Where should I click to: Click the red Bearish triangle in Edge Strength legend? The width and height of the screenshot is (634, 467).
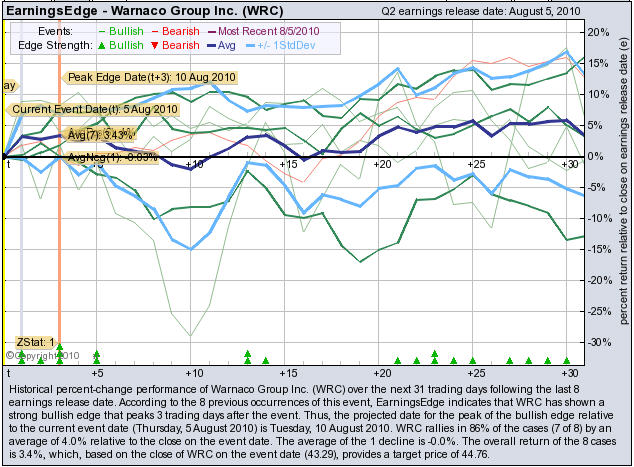(154, 46)
